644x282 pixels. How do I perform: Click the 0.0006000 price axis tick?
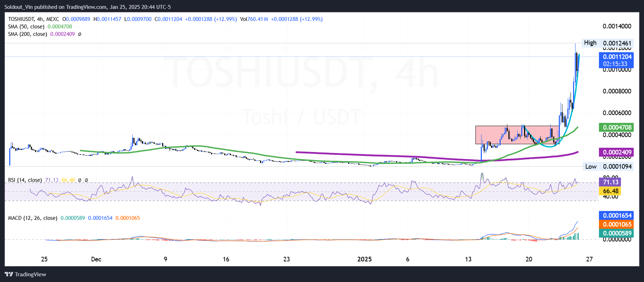pyautogui.click(x=617, y=113)
